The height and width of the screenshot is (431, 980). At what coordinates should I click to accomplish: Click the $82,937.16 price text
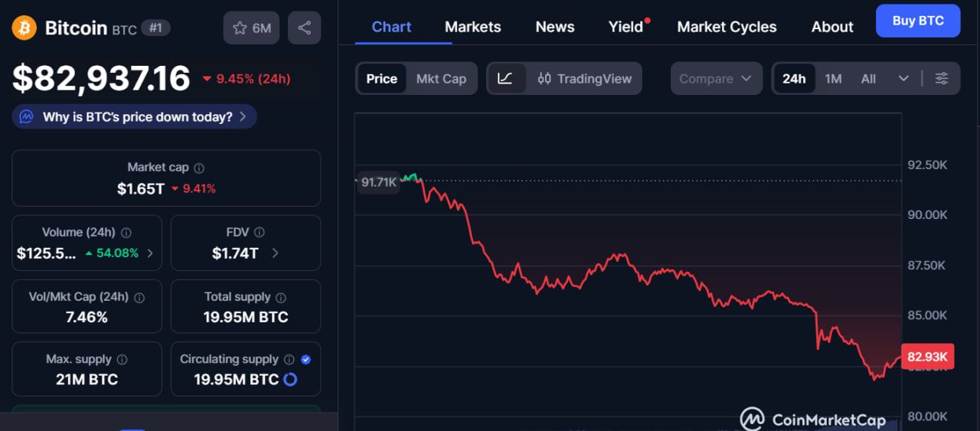[x=101, y=78]
